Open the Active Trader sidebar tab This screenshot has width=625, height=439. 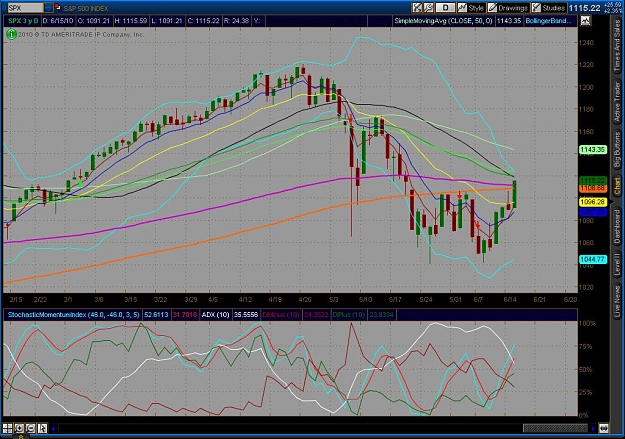point(617,101)
